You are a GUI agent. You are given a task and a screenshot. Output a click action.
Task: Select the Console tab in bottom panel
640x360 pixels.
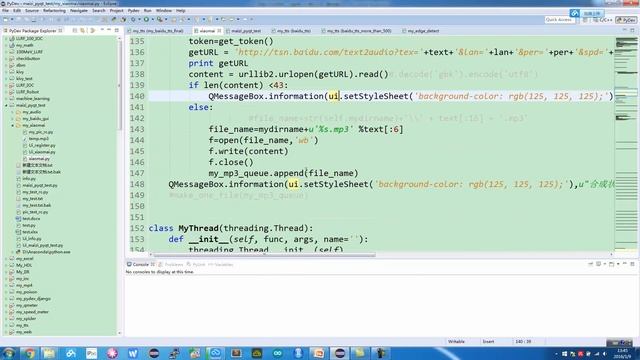pos(140,264)
